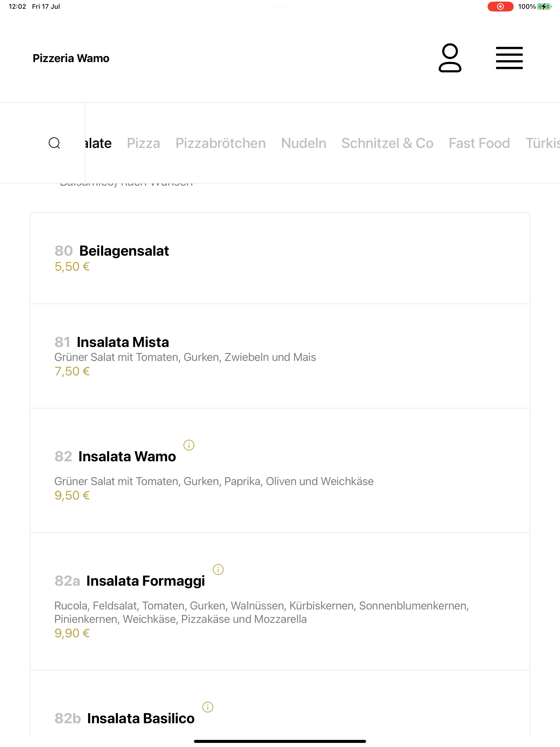Tap the battery status icon
The height and width of the screenshot is (747, 560).
[544, 6]
